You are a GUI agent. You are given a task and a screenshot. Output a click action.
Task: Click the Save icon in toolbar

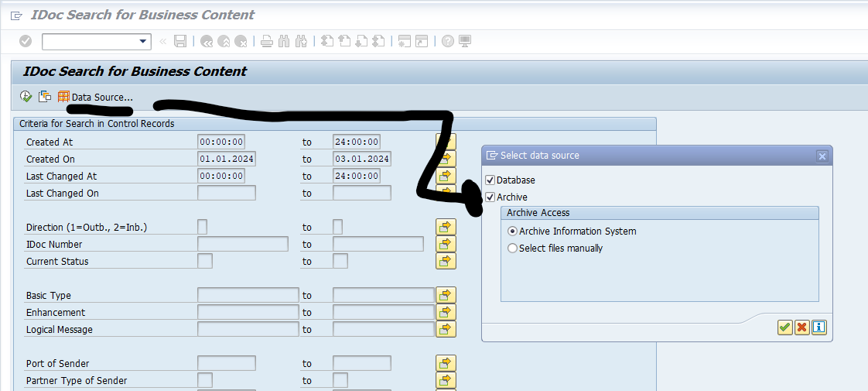(x=180, y=41)
